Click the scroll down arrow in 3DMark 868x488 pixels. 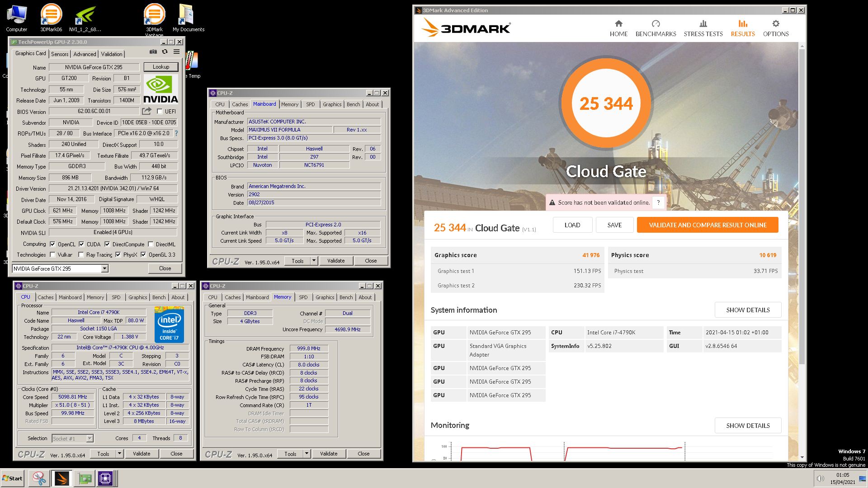click(x=802, y=457)
